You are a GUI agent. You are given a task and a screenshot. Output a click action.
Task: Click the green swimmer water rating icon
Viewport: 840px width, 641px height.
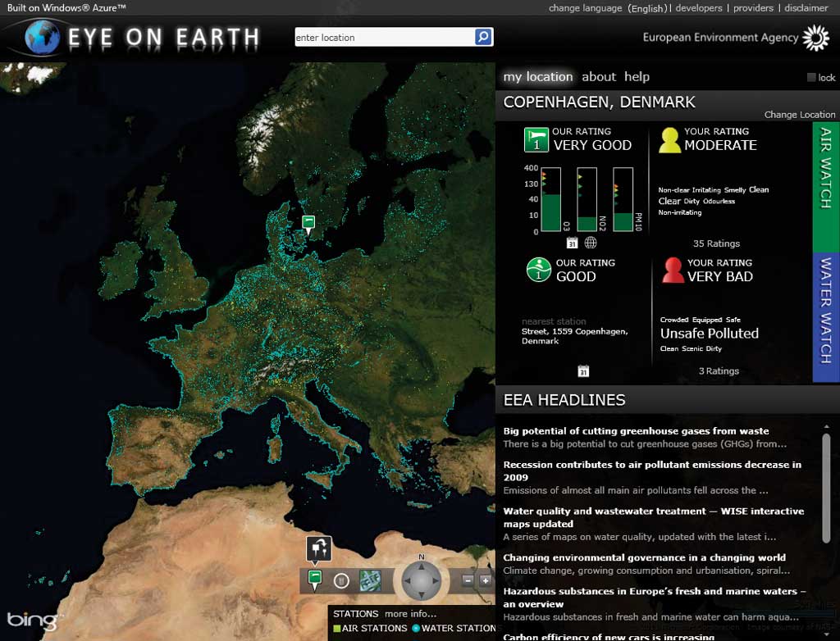pos(539,270)
